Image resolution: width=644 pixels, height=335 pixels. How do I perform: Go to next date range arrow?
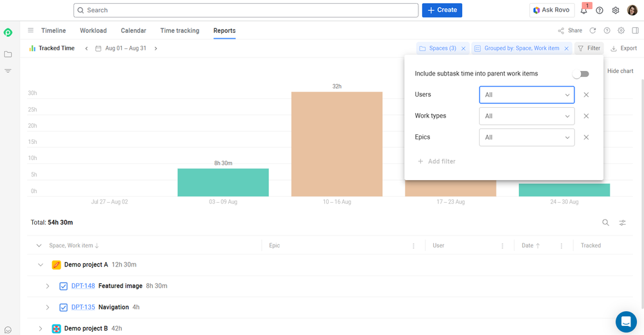[155, 48]
